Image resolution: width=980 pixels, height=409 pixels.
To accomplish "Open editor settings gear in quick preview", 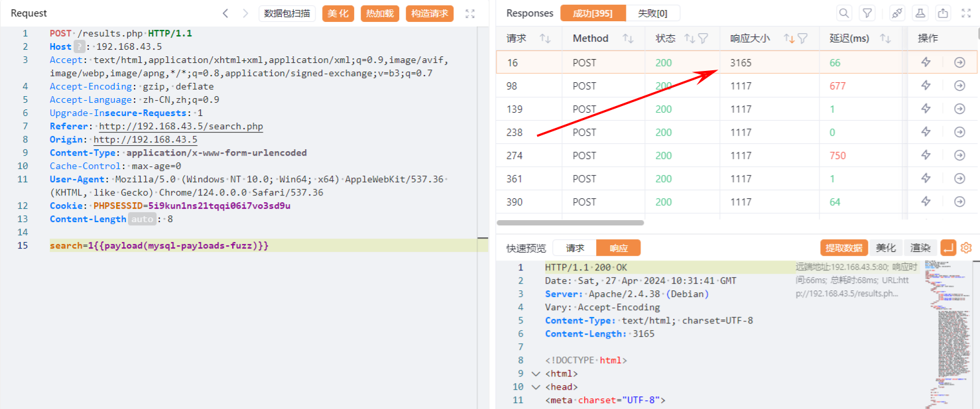I will tap(966, 248).
